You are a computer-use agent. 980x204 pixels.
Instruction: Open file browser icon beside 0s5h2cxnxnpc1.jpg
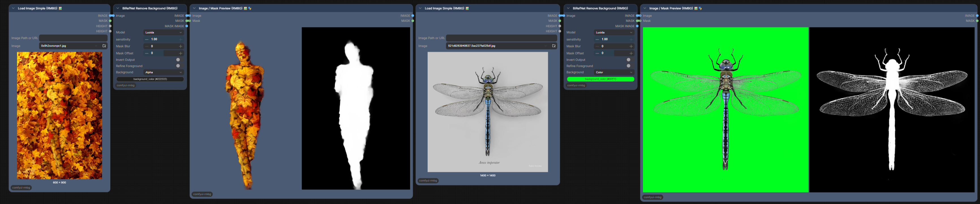pos(104,46)
